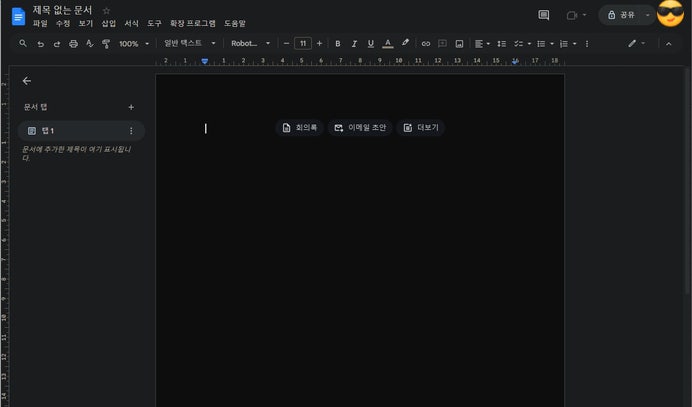Open numbered list options dropdown arrow
Screen dimensions: 692x407
coord(574,44)
